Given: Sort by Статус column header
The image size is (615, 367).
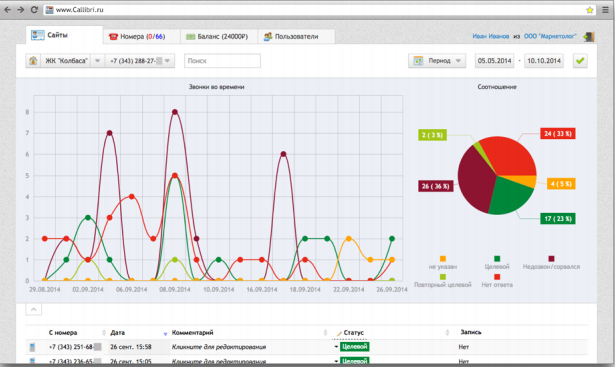Looking at the screenshot, I should [x=353, y=332].
